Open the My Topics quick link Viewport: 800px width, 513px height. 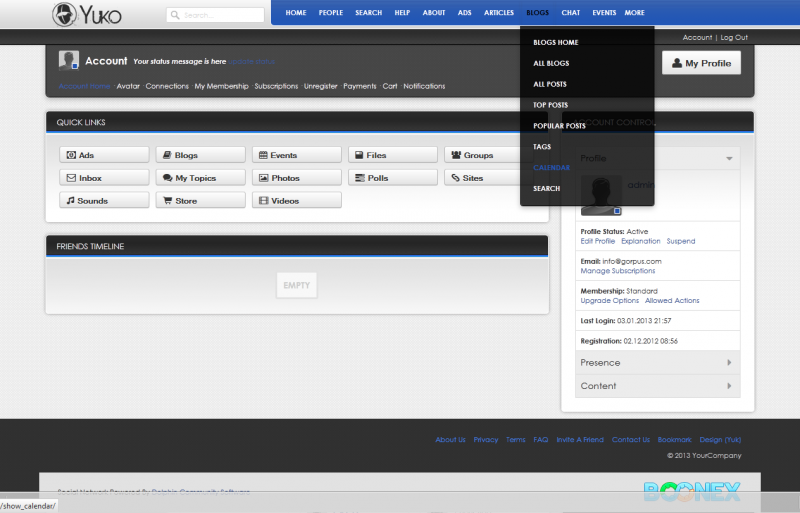(201, 178)
